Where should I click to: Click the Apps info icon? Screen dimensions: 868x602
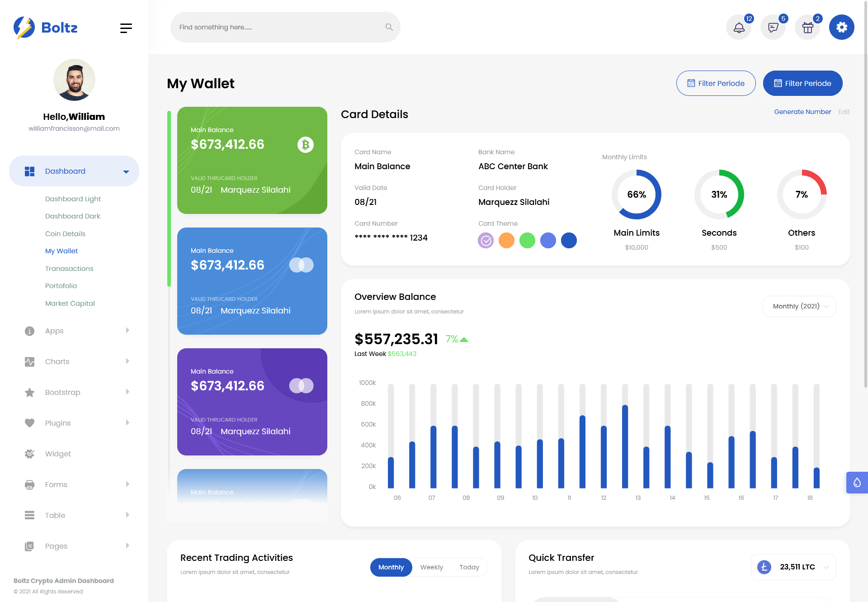click(30, 331)
